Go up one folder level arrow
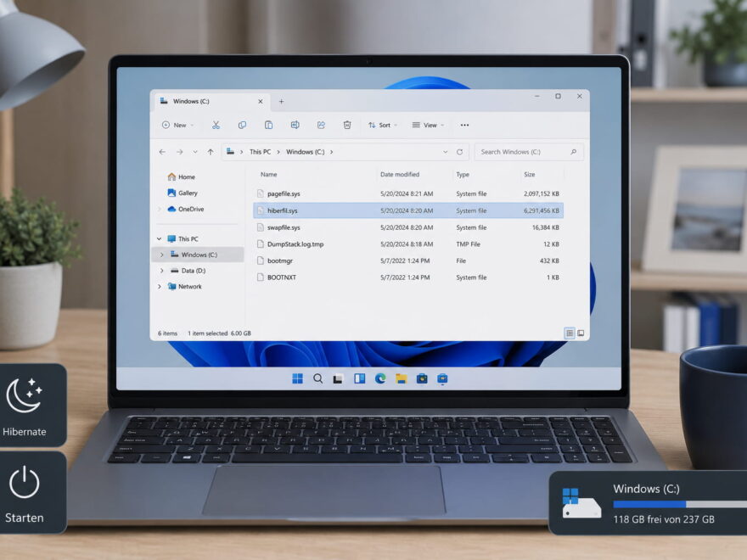Screen dimensions: 747x560 211,152
